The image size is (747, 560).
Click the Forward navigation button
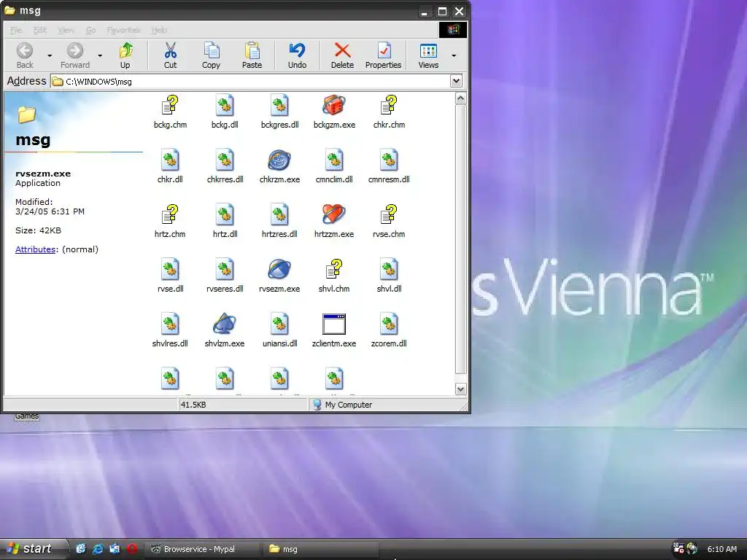click(x=75, y=55)
